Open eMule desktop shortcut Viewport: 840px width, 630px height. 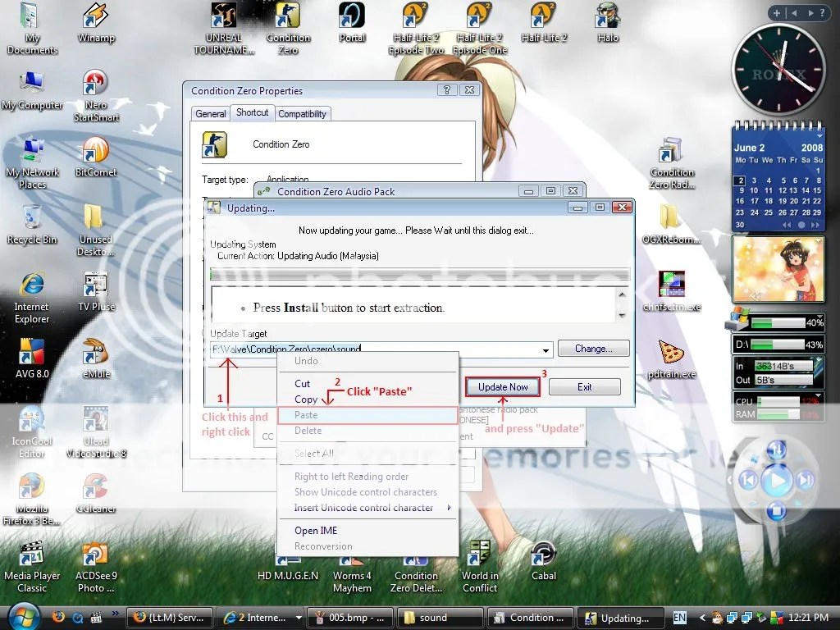tap(96, 359)
